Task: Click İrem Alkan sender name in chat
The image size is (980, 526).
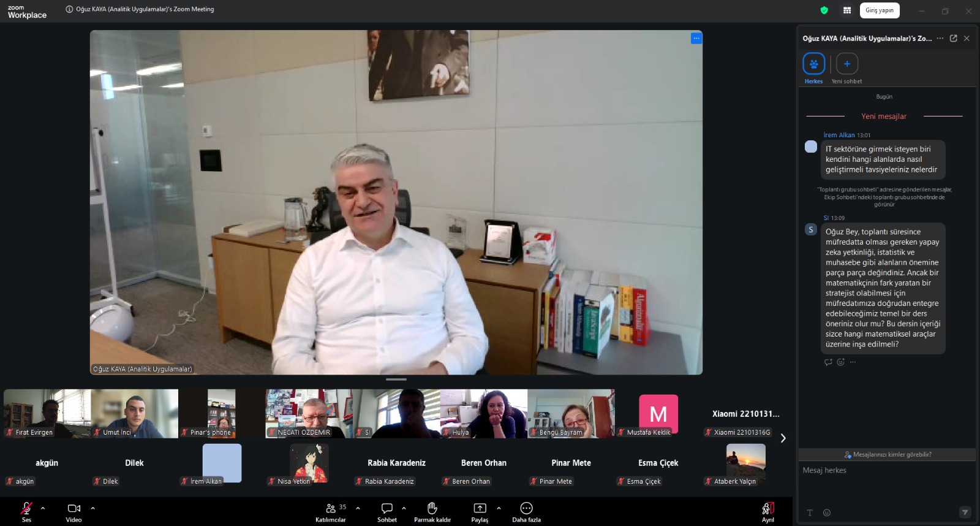Action: (x=839, y=135)
